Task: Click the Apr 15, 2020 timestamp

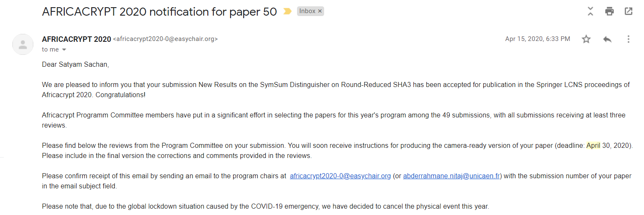Action: (537, 39)
